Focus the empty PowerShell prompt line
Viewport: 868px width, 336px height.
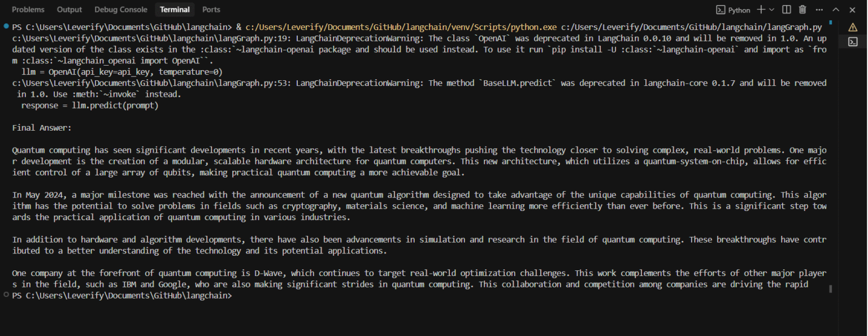(396, 296)
